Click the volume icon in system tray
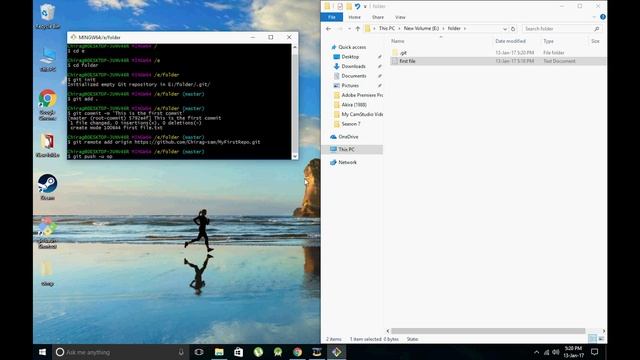The height and width of the screenshot is (360, 640). (x=556, y=352)
